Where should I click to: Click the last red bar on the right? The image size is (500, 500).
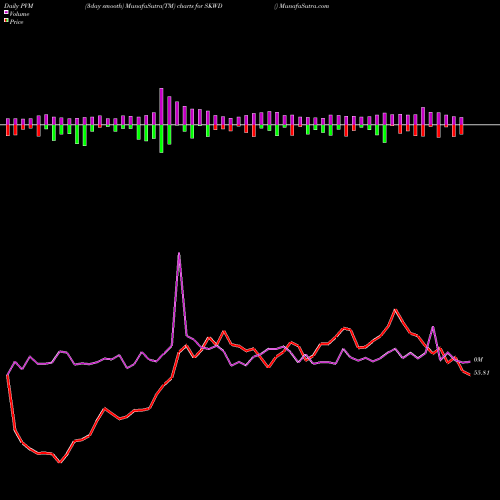click(x=462, y=130)
